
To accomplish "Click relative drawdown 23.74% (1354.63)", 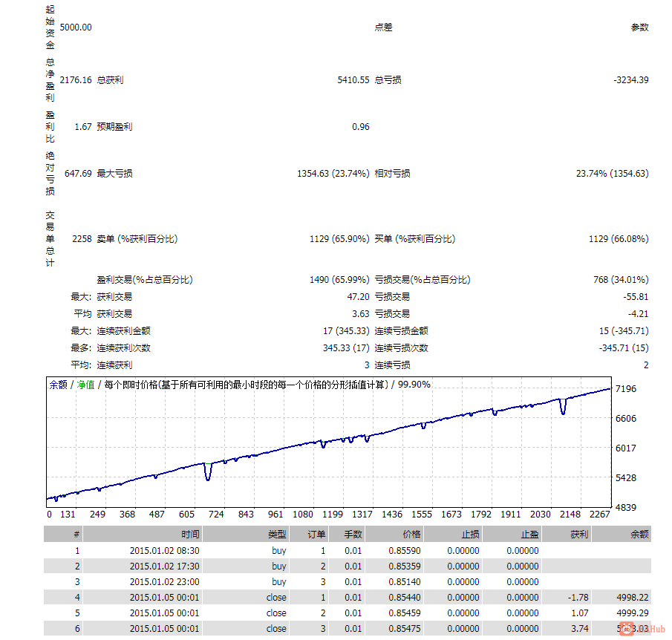I will point(612,174).
